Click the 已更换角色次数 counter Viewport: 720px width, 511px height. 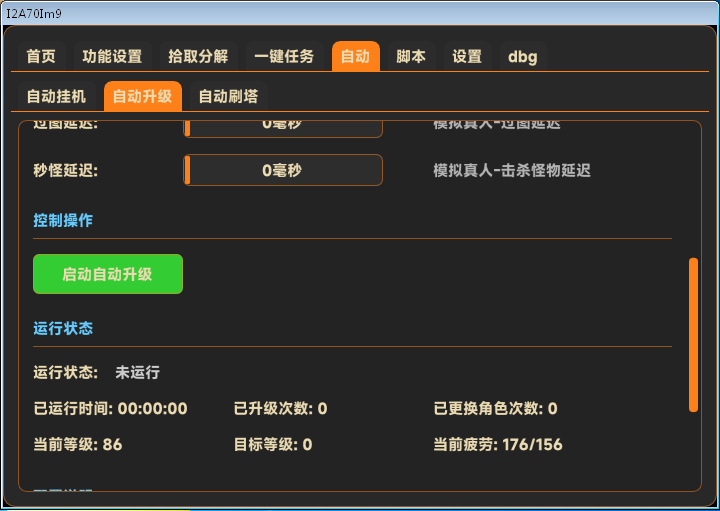coord(495,409)
